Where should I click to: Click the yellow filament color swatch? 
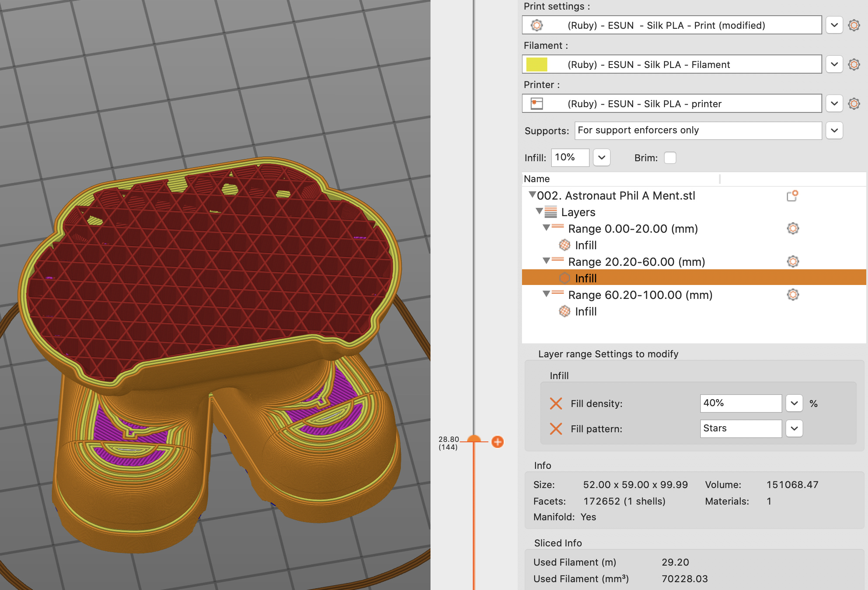pyautogui.click(x=536, y=64)
